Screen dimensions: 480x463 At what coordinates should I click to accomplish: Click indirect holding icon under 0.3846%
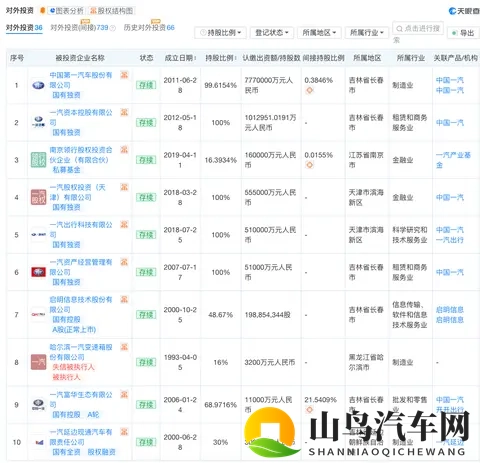(310, 90)
